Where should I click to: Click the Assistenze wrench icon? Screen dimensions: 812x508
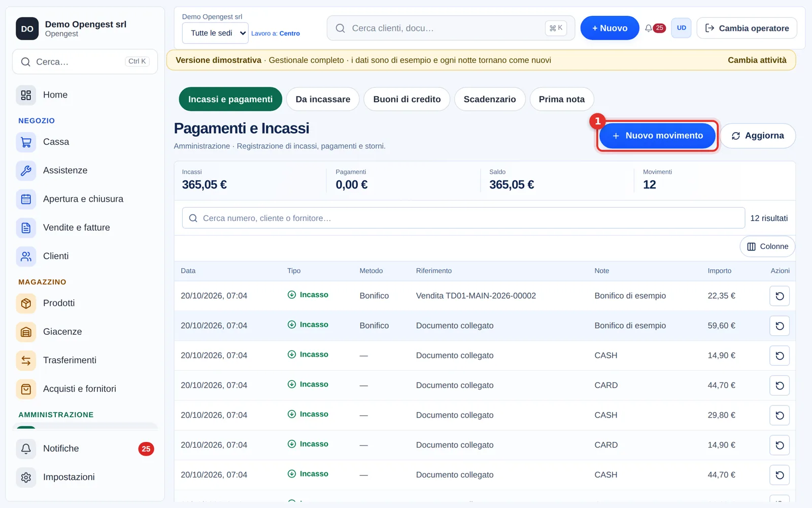coord(26,171)
